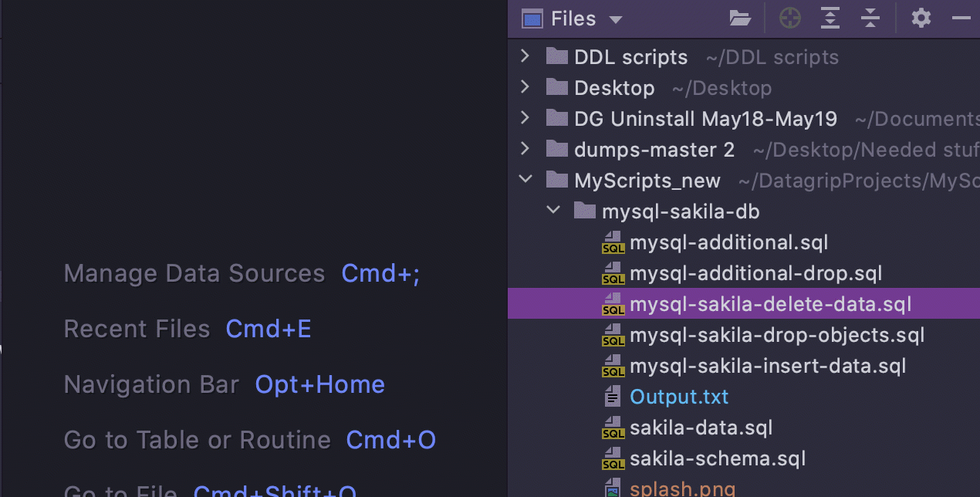The height and width of the screenshot is (497, 980).
Task: Click SQL icon of sakila-data.sql
Action: (613, 428)
